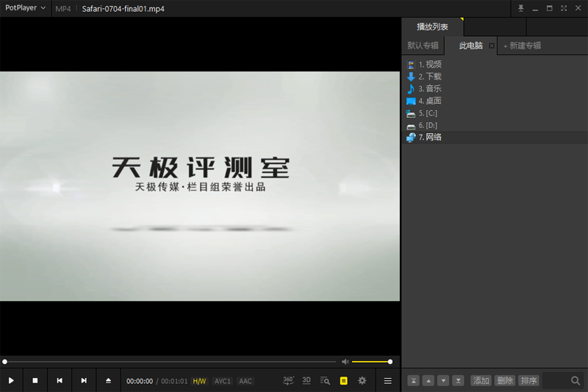
Task: Click + 新建专辑 to add an album
Action: [x=522, y=46]
